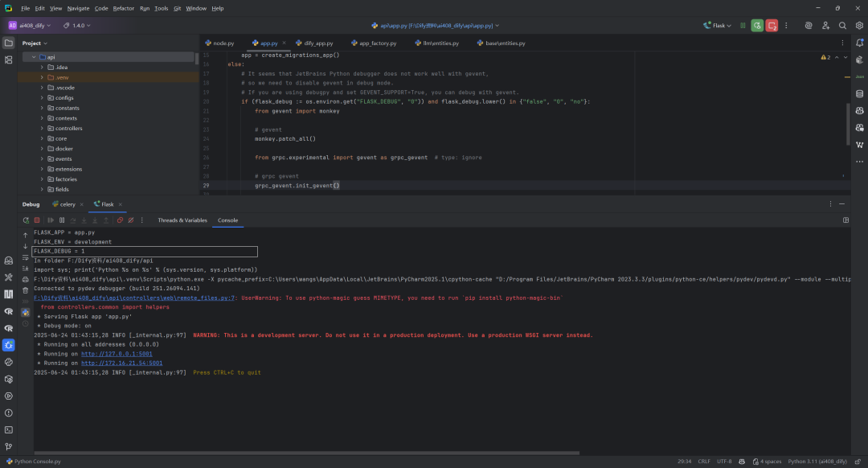Open the Navigate menu
Viewport: 868px width, 468px height.
click(x=78, y=8)
